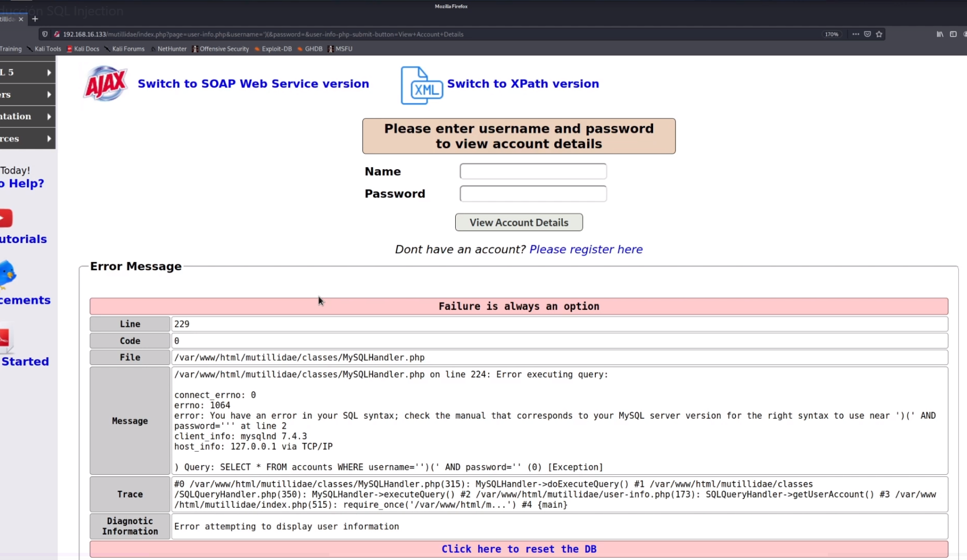Click the XML file icon for XPath version

click(x=421, y=85)
